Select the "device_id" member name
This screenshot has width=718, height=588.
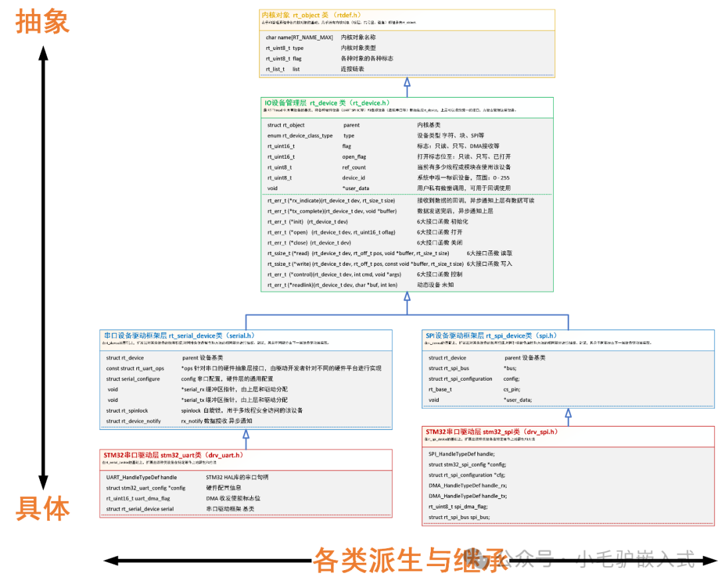pos(354,178)
